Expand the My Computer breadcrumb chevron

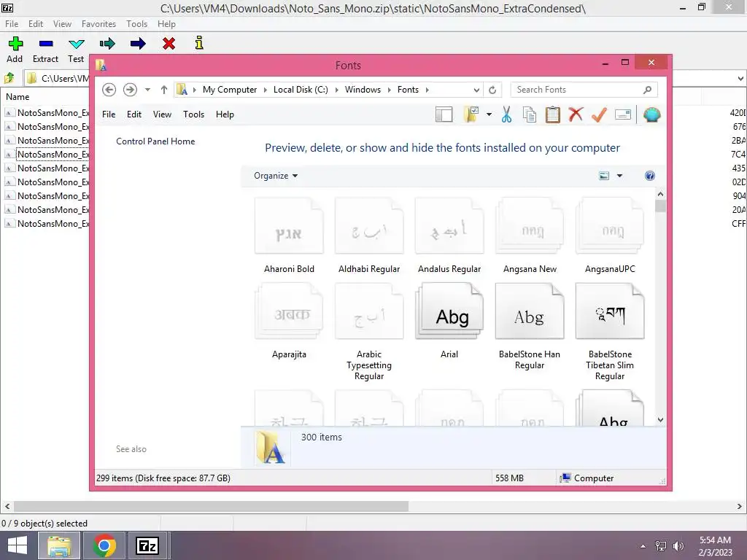[x=266, y=90]
